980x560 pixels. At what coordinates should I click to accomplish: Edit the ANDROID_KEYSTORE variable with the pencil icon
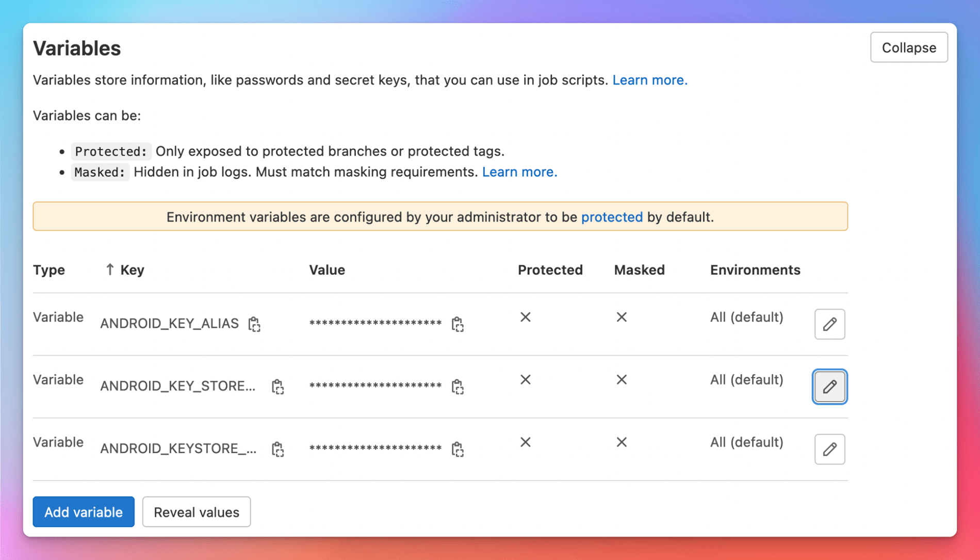[x=829, y=449]
